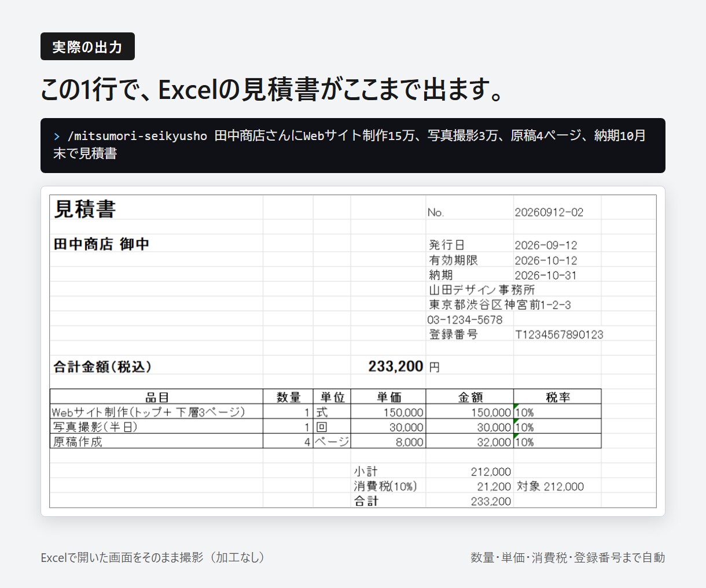706x588 pixels.
Task: Select the 山田デザイン事務所 cell
Action: point(481,290)
